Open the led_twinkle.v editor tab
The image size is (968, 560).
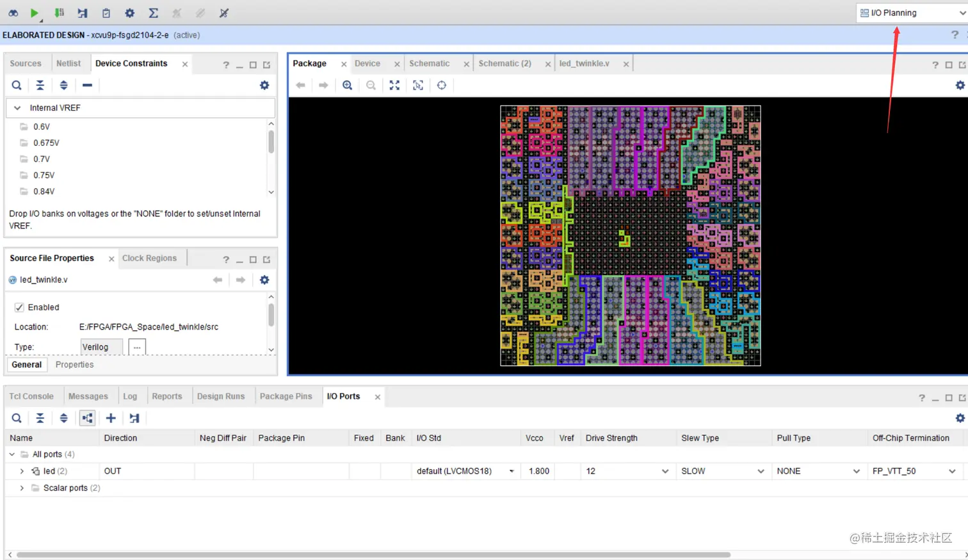[585, 63]
